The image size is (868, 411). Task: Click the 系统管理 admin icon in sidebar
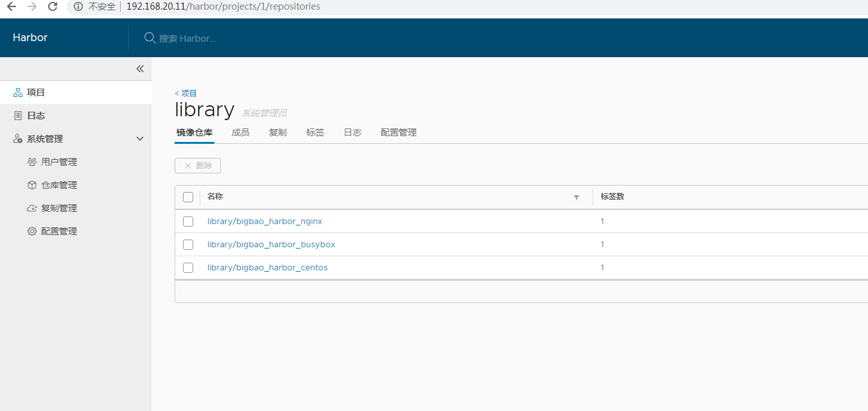[x=18, y=139]
